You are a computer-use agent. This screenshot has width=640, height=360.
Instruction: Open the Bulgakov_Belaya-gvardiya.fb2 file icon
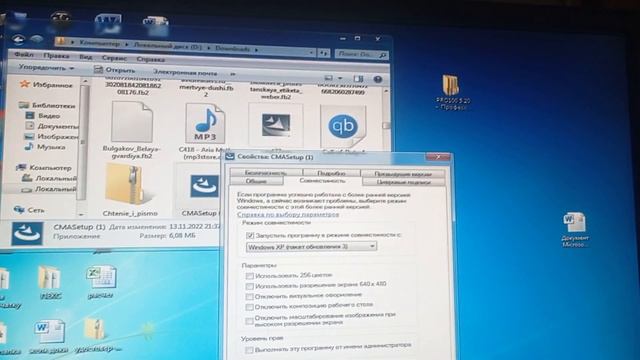[132, 122]
